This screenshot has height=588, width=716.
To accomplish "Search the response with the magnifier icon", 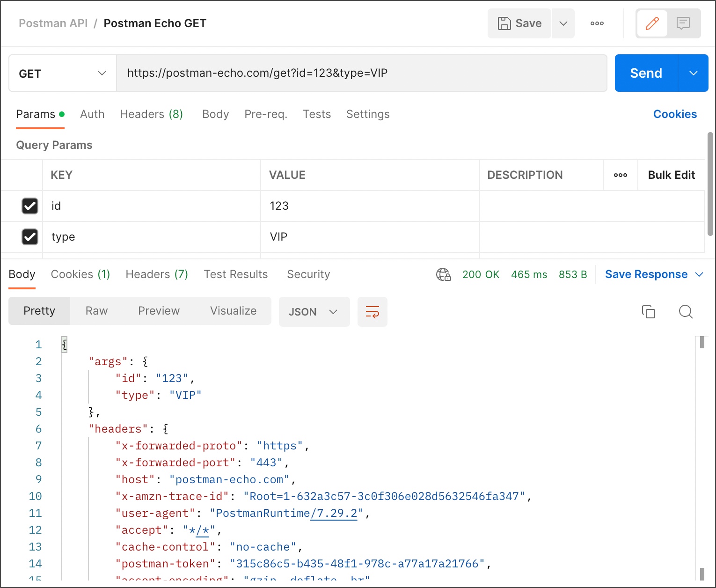I will tap(686, 311).
